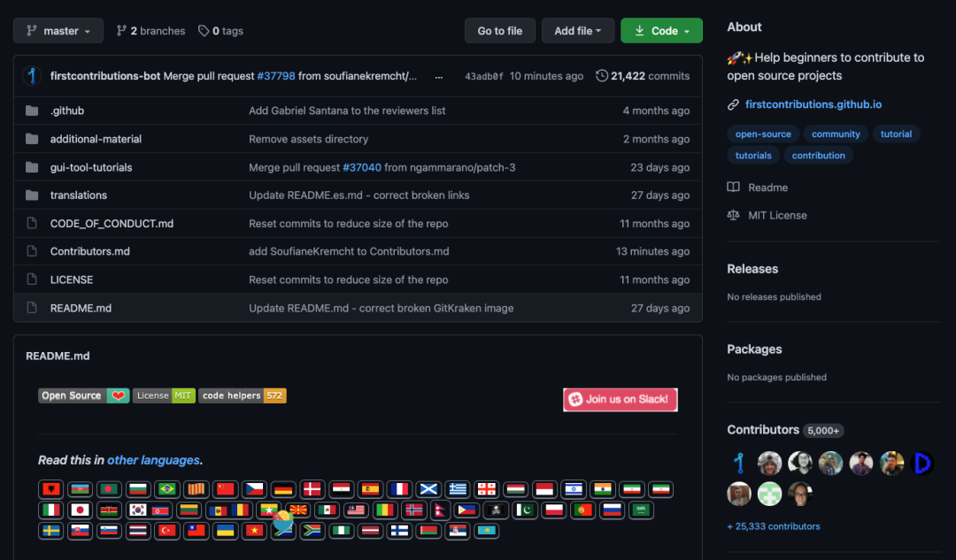Open the green Code dropdown
The image size is (956, 560).
661,30
